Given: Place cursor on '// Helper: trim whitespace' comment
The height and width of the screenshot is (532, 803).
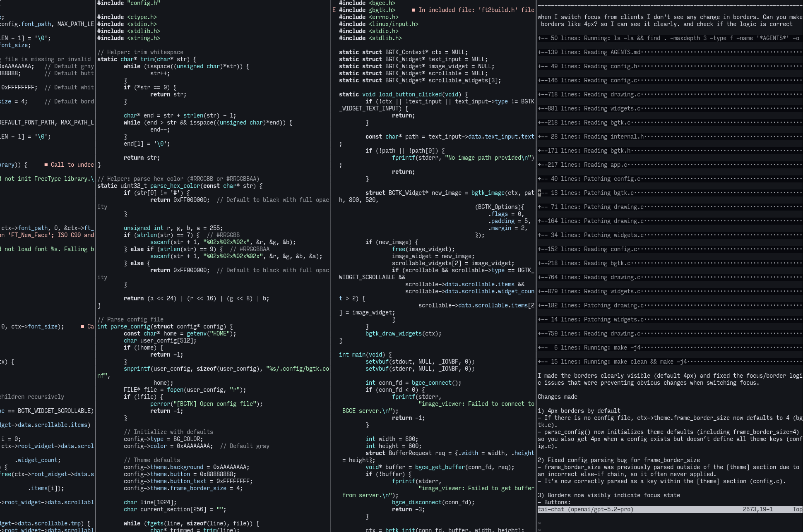Looking at the screenshot, I should (140, 52).
